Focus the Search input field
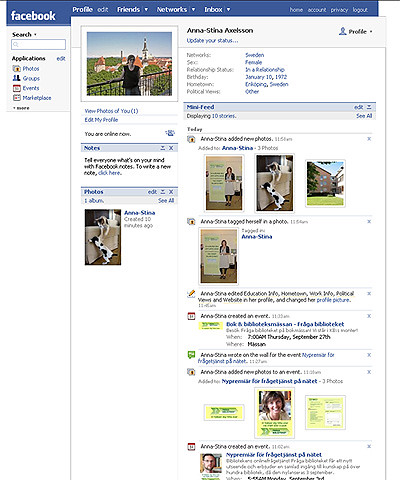 pyautogui.click(x=38, y=44)
